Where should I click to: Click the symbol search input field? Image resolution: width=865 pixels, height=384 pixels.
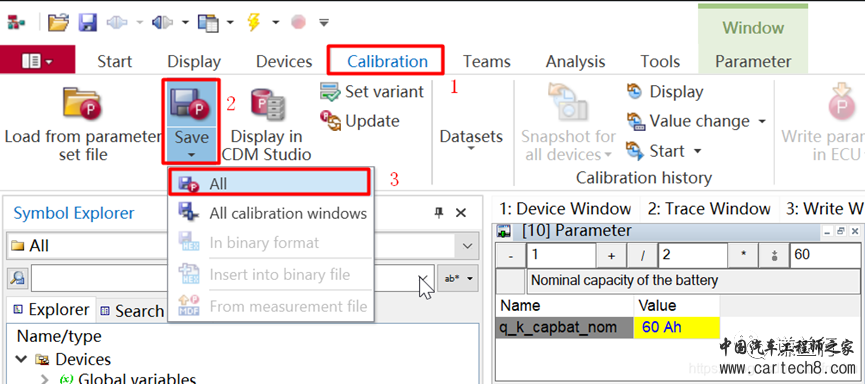231,279
